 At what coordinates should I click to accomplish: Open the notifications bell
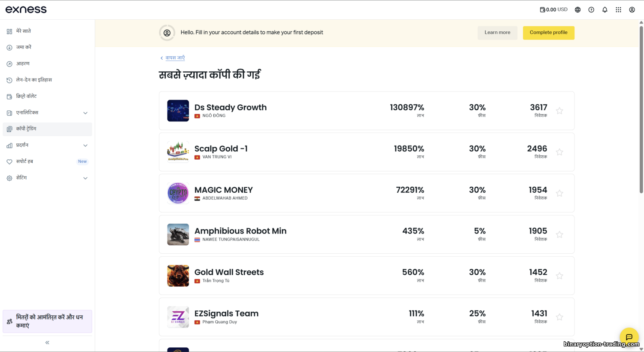point(605,10)
